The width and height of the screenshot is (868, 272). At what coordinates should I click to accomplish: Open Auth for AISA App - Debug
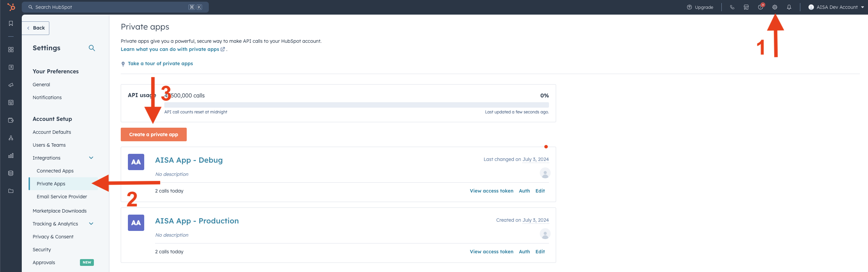click(524, 191)
